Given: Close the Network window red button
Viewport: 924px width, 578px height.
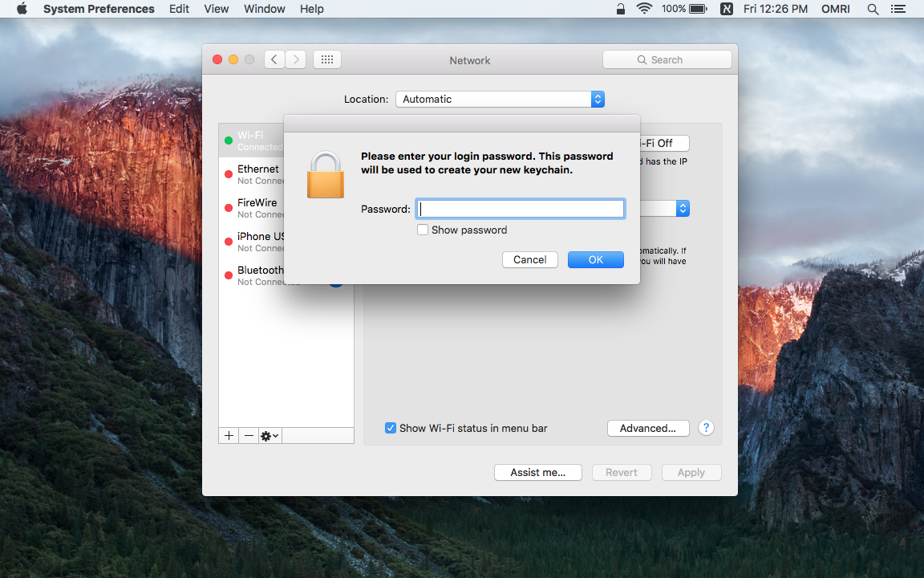Looking at the screenshot, I should point(217,59).
